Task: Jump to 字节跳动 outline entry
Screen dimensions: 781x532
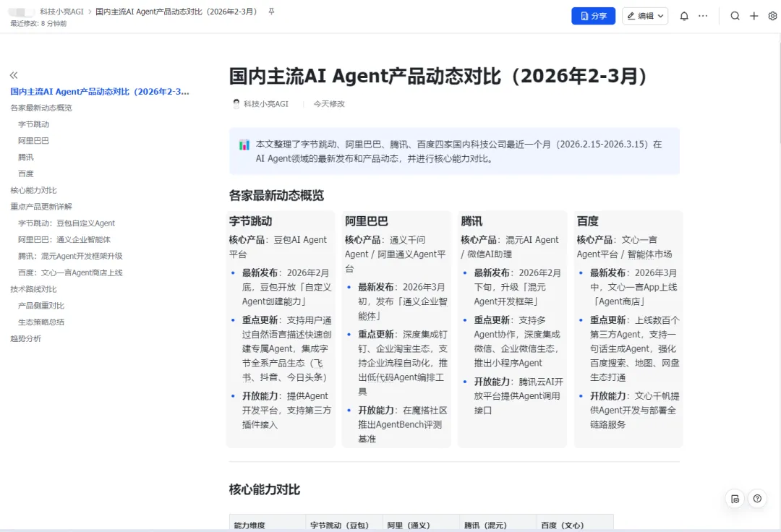Action: 33,124
